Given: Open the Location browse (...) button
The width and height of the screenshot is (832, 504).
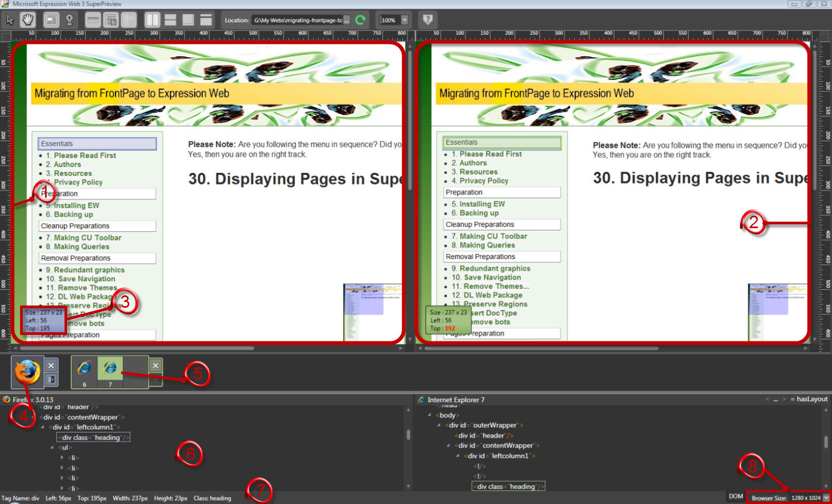Looking at the screenshot, I should [347, 20].
